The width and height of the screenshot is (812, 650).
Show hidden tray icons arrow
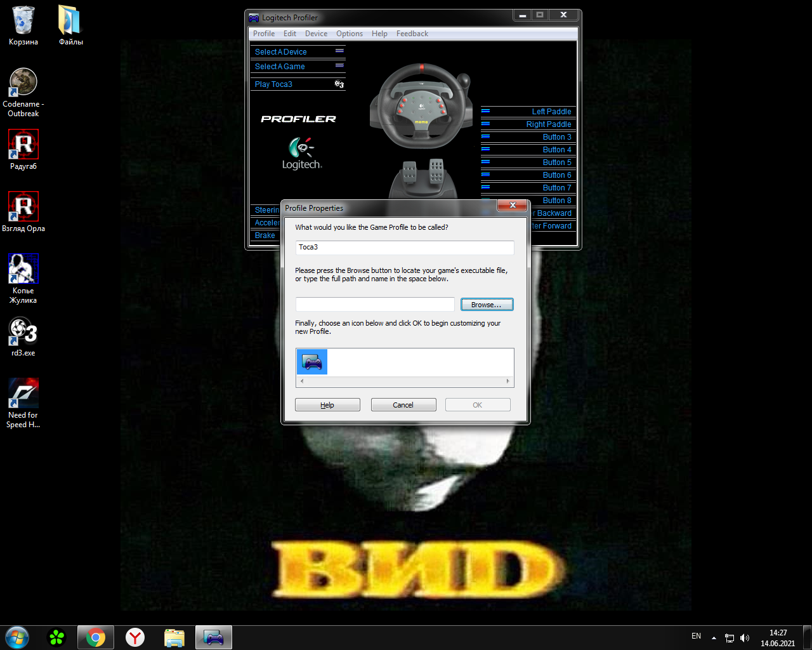714,638
